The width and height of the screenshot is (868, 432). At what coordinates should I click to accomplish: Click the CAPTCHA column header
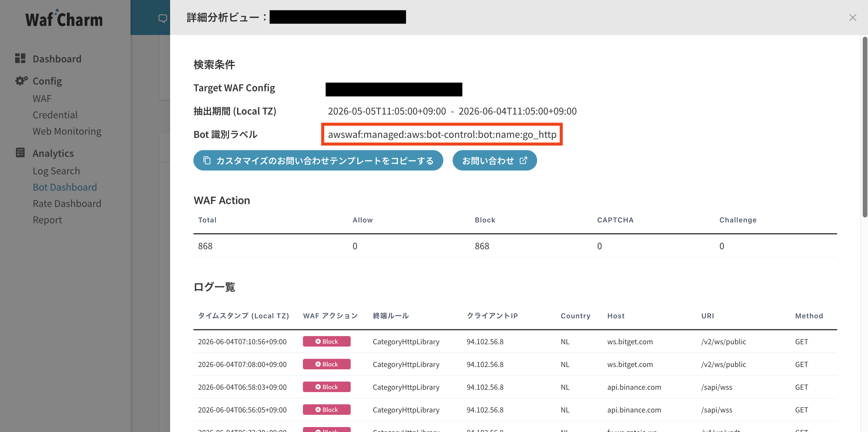pos(615,220)
